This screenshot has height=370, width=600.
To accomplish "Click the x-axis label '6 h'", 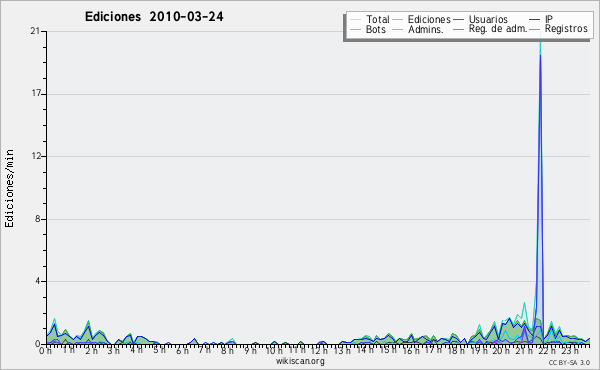I will tap(182, 350).
